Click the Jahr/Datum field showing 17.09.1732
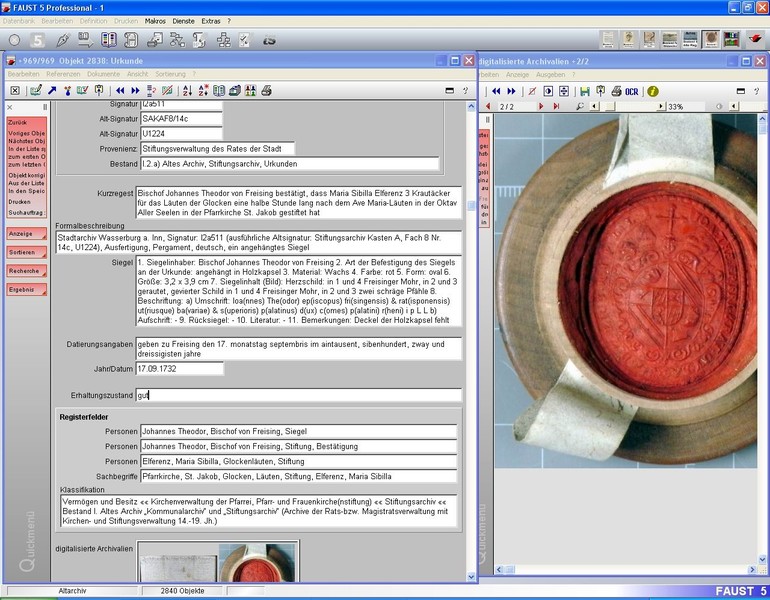Image resolution: width=770 pixels, height=600 pixels. coord(179,369)
